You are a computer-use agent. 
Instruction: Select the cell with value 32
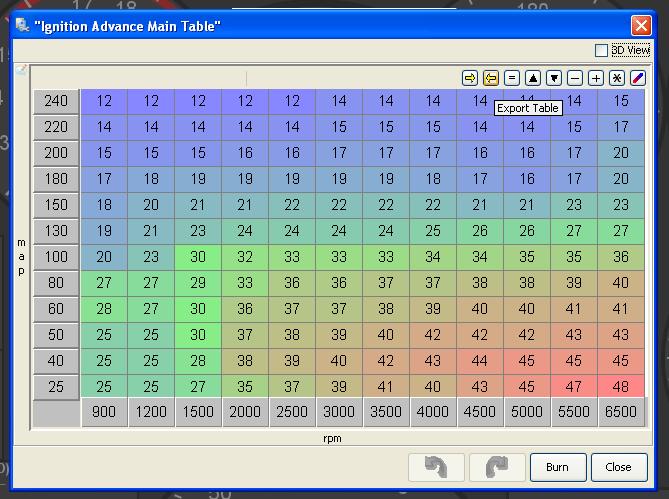[245, 257]
